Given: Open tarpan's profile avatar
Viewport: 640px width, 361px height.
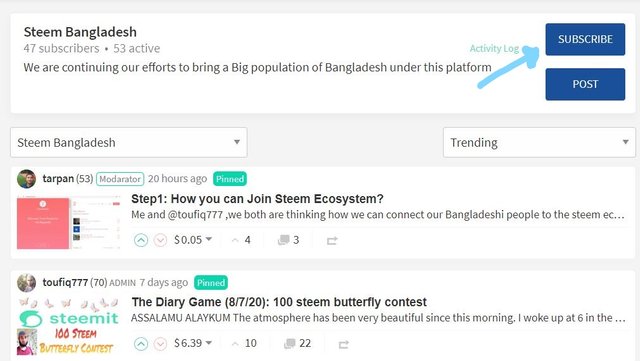Looking at the screenshot, I should pos(27,179).
